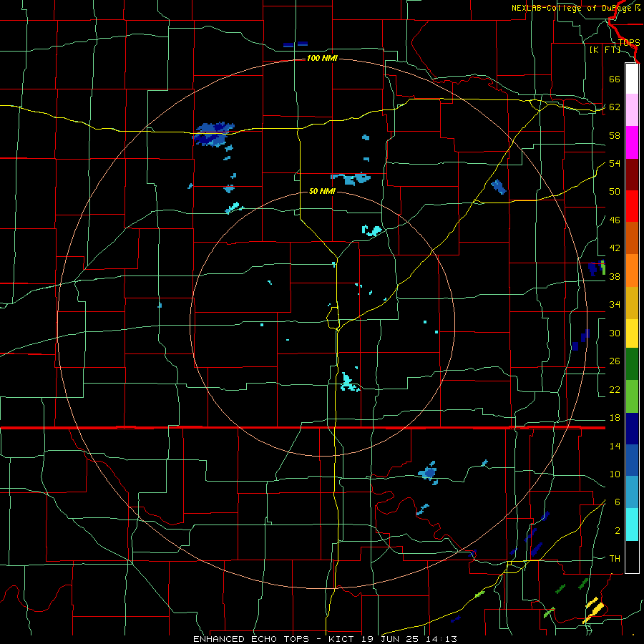Click the "46" scale value
This screenshot has height=644, width=644.
pyautogui.click(x=615, y=220)
